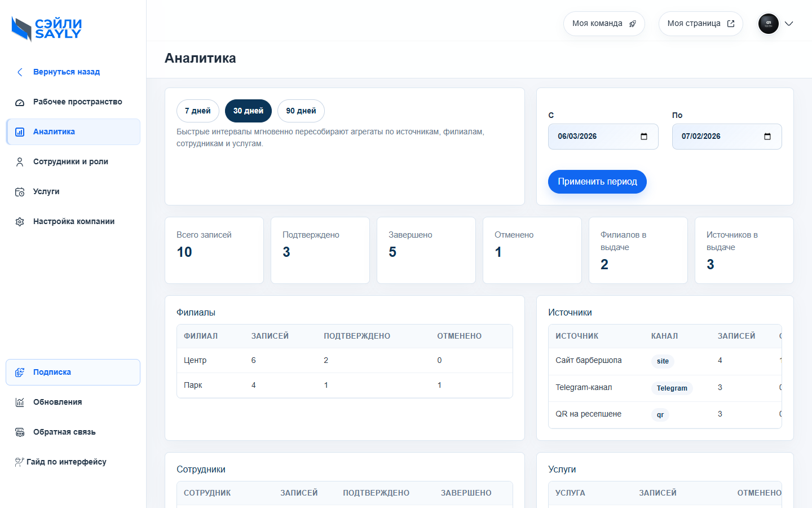Click the Центр branch row
Viewport: 812px width, 508px height.
(x=345, y=361)
